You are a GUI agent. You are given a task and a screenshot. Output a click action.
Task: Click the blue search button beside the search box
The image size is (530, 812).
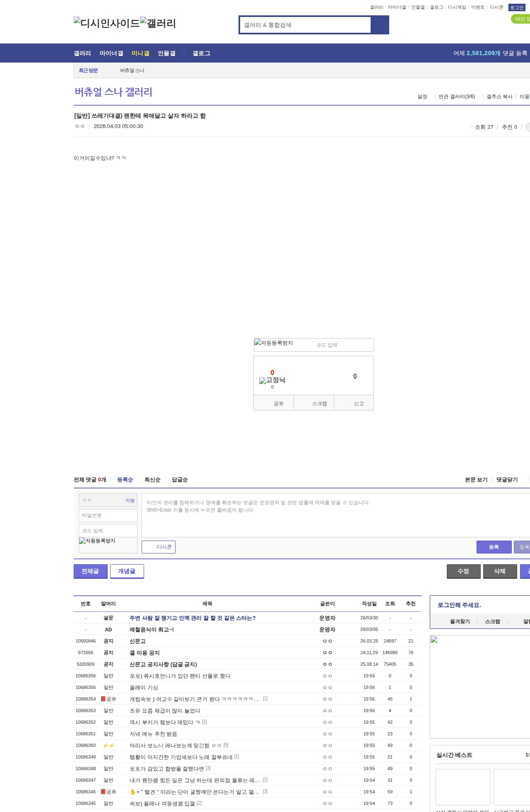coord(380,25)
